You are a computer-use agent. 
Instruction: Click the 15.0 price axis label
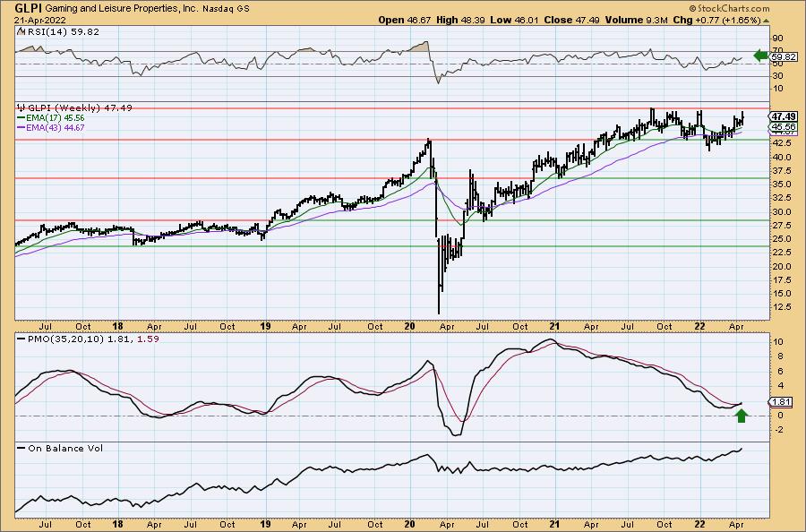[x=780, y=294]
